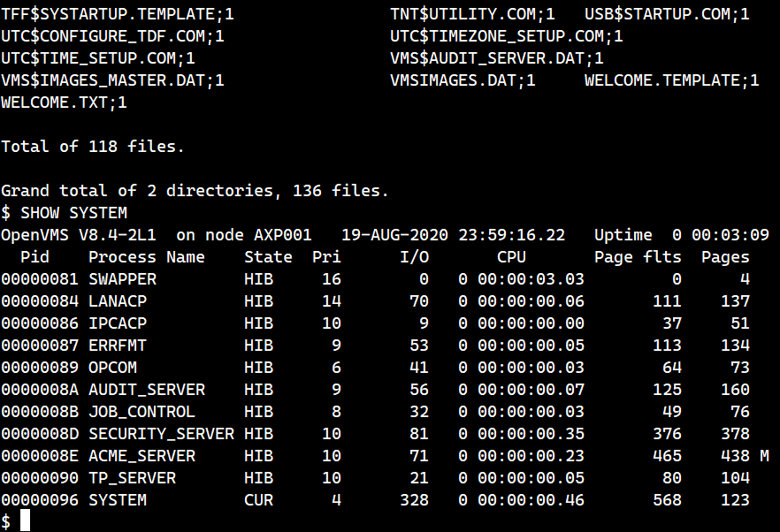Image resolution: width=780 pixels, height=532 pixels.
Task: Click the WELCOME.TEMPLATE;1 file name
Action: (671, 80)
